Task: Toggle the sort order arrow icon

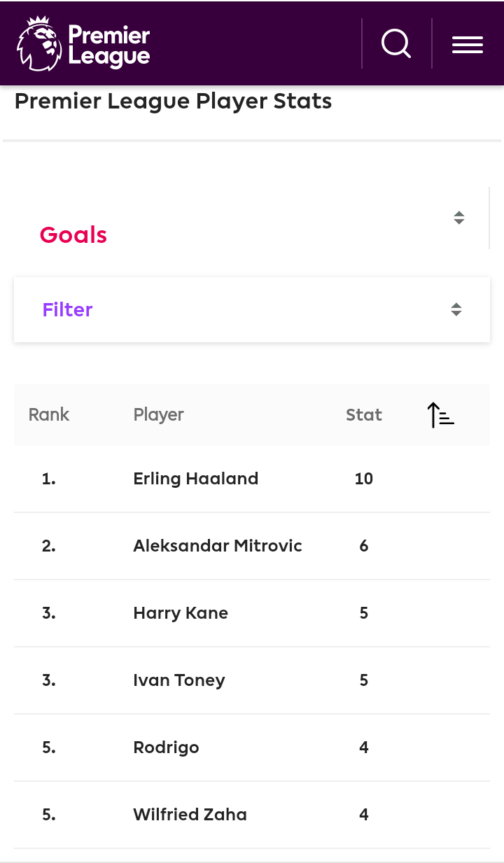Action: (x=441, y=415)
